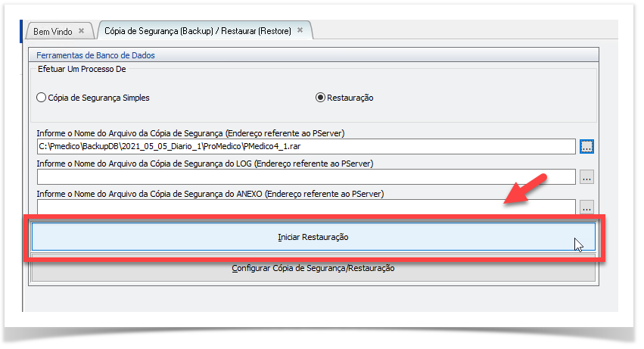Click the Efetuar Um Processo De group label

81,69
